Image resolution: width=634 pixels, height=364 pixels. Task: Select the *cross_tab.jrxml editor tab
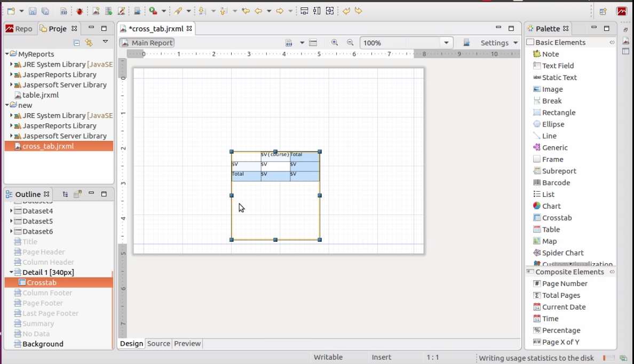coord(156,29)
